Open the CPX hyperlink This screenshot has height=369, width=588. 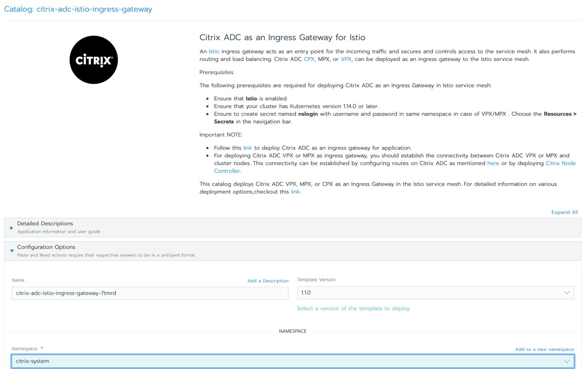click(x=309, y=59)
